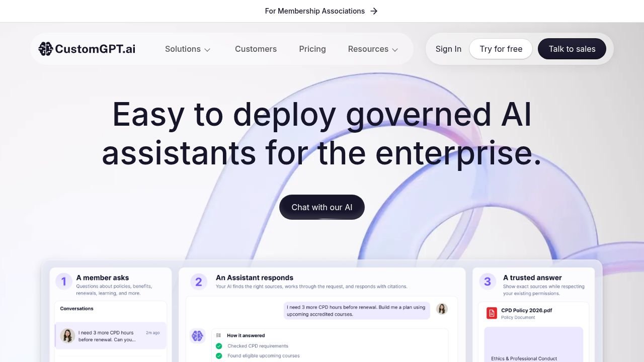Open the conversation "I need 3 more CPD hours" in the list

click(x=111, y=336)
